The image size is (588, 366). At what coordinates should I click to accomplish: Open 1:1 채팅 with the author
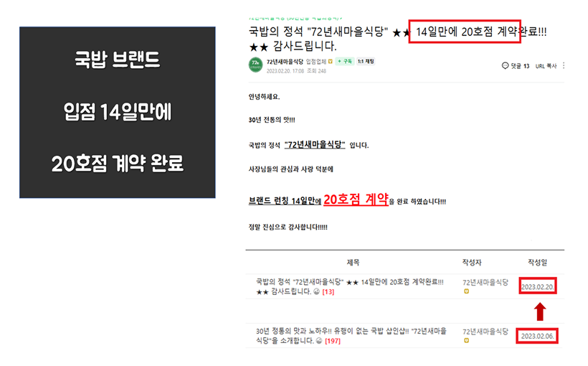(366, 62)
